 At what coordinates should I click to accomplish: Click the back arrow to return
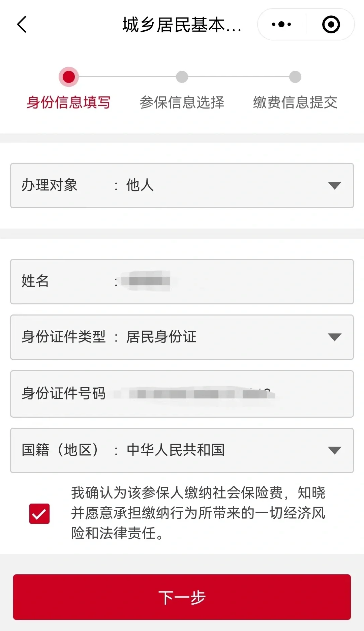(22, 24)
